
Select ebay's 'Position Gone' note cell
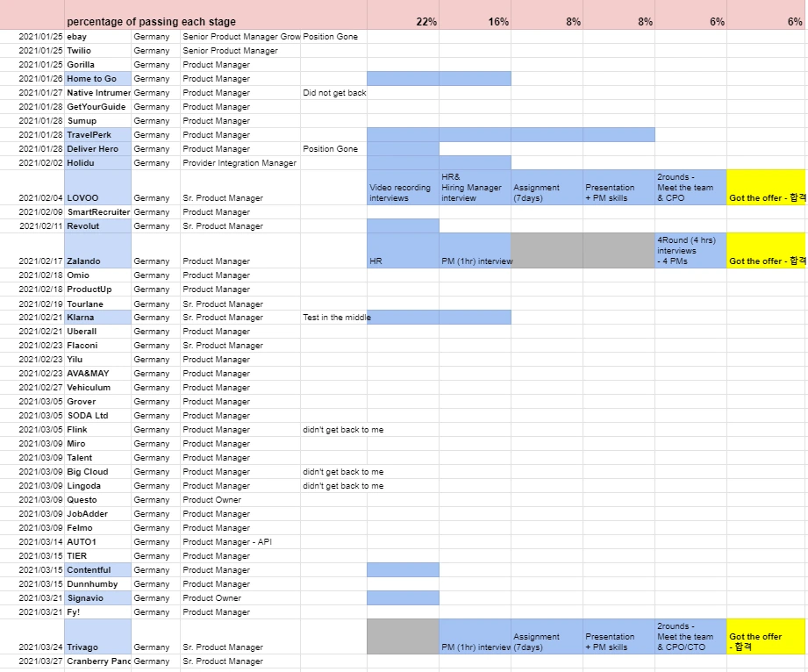tap(334, 37)
